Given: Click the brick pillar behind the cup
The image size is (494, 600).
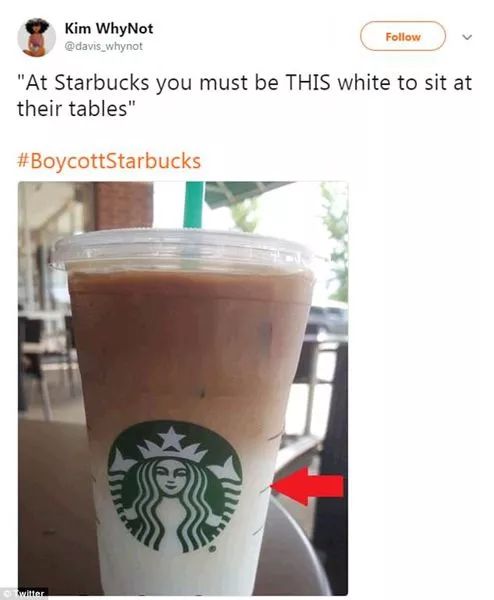Looking at the screenshot, I should pyautogui.click(x=124, y=205).
